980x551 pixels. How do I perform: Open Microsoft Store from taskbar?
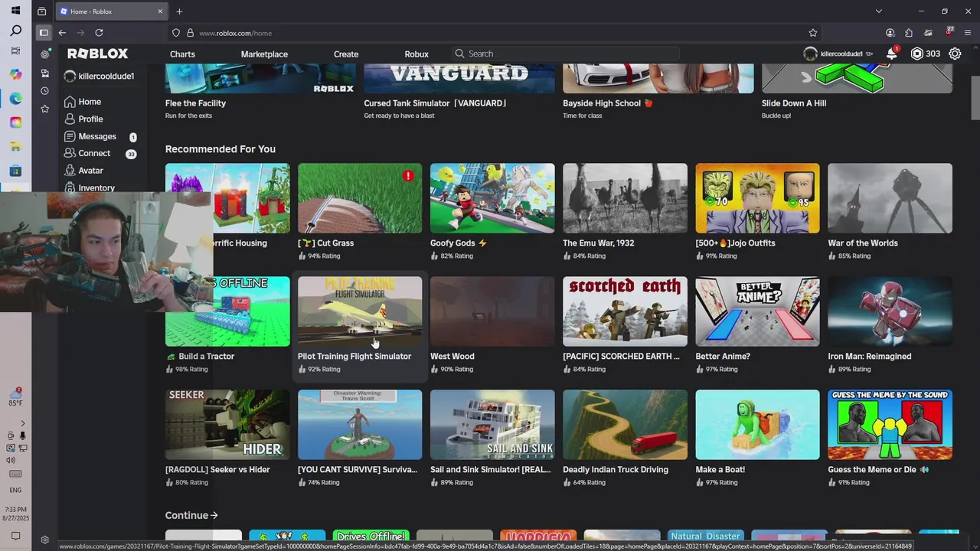pos(15,171)
